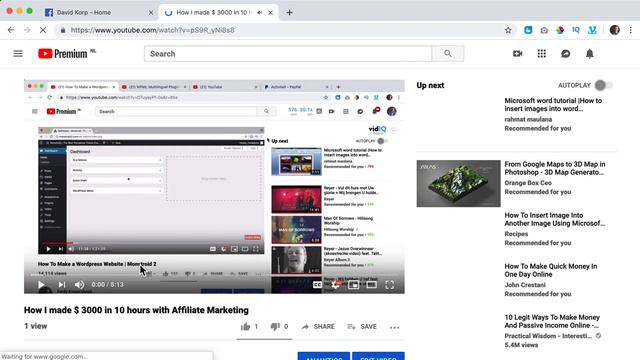Image resolution: width=640 pixels, height=360 pixels.
Task: Open the Chrome profile avatar
Action: [615, 30]
